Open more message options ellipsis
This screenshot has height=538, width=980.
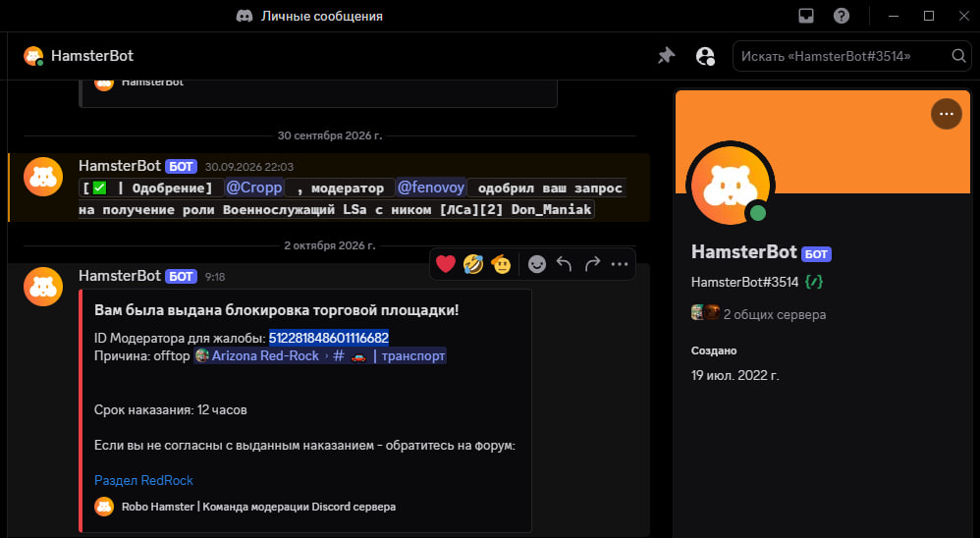(620, 264)
